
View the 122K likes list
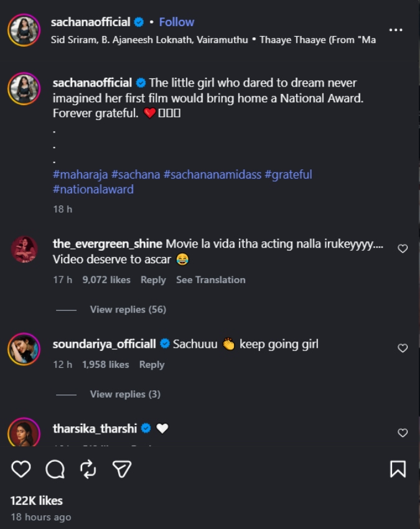[x=37, y=500]
